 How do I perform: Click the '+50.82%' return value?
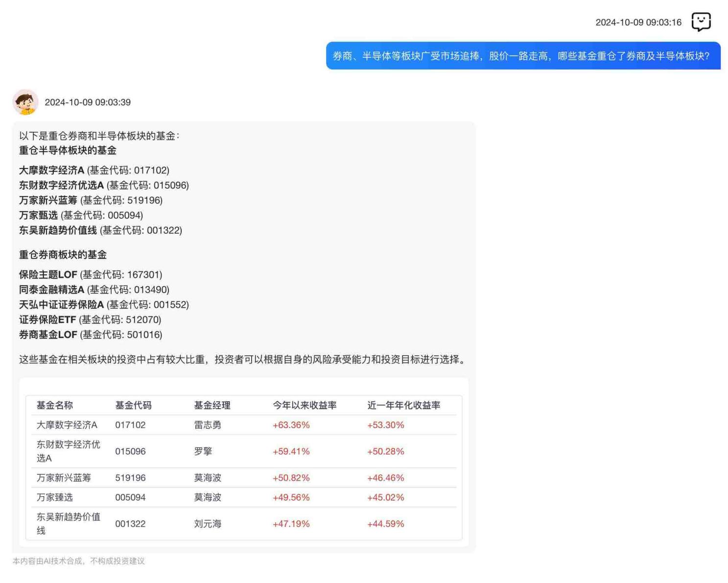tap(291, 478)
